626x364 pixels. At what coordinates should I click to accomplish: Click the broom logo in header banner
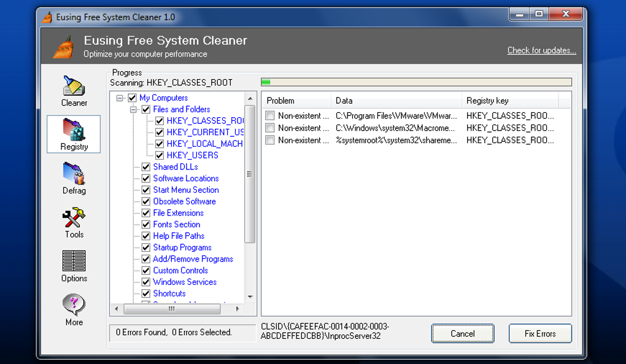click(x=64, y=47)
